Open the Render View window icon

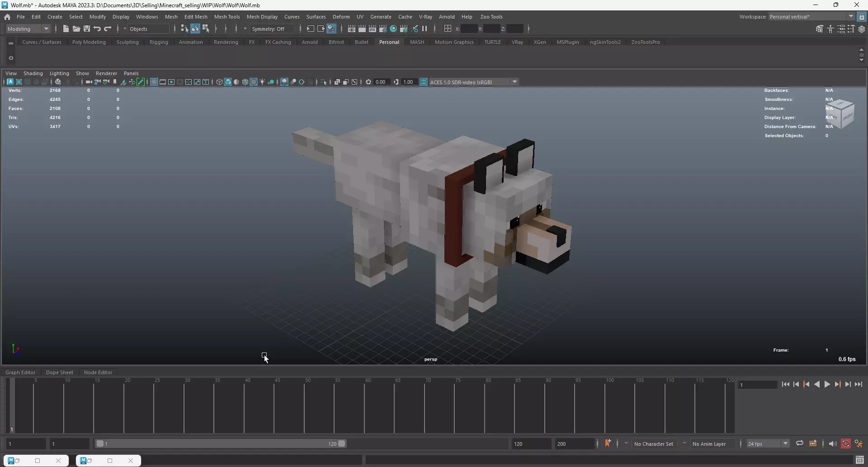click(352, 29)
